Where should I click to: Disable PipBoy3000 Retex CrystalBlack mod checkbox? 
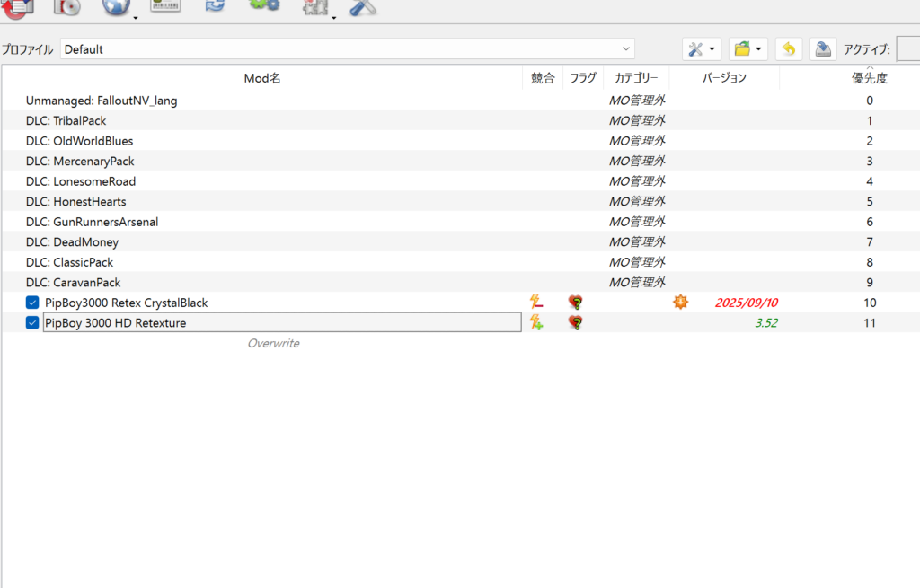(32, 303)
